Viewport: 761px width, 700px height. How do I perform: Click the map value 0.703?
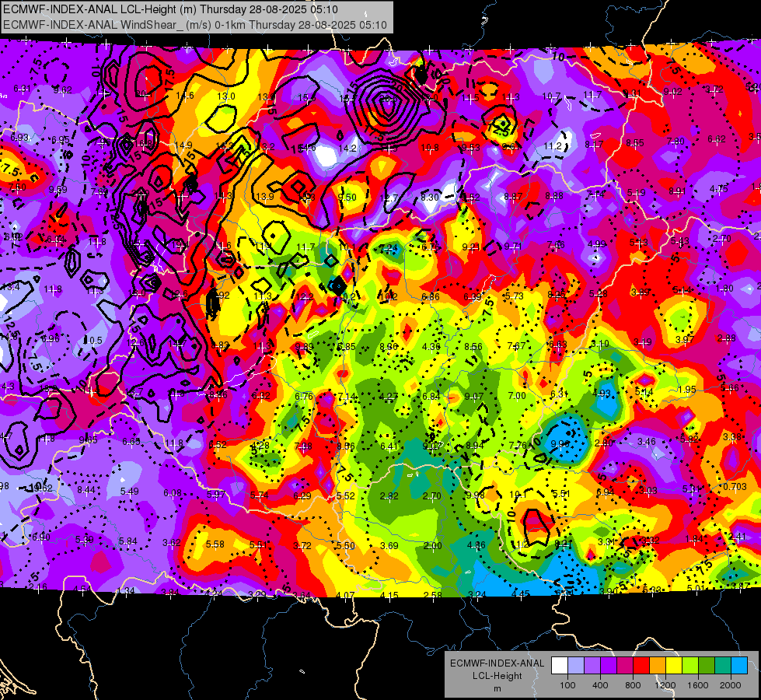coord(735,487)
